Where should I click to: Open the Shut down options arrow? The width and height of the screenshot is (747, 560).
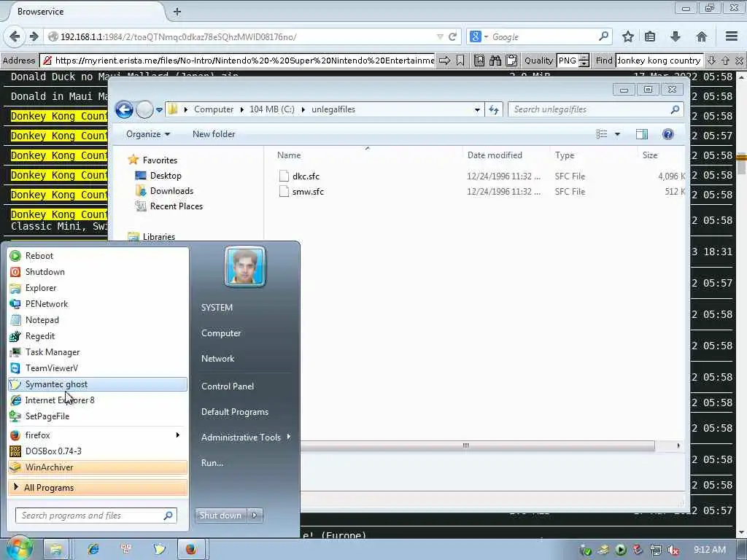point(255,516)
